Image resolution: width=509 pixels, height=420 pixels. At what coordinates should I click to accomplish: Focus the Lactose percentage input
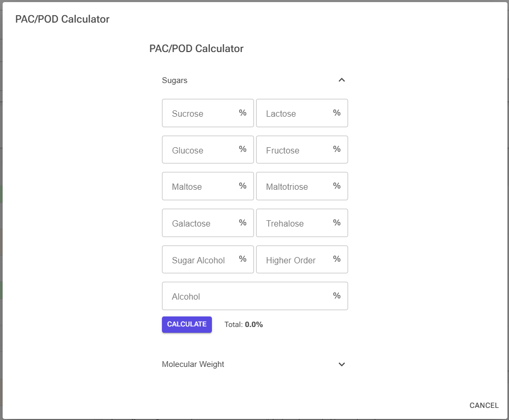coord(302,113)
